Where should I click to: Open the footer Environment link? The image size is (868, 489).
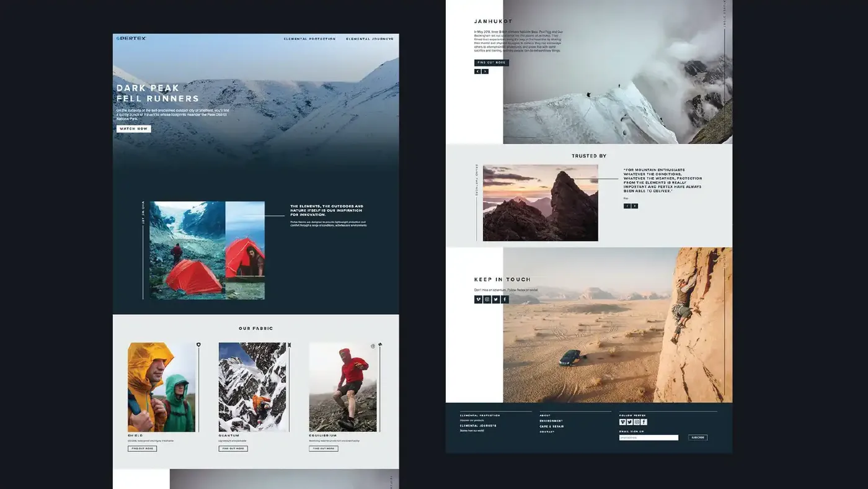pos(551,421)
